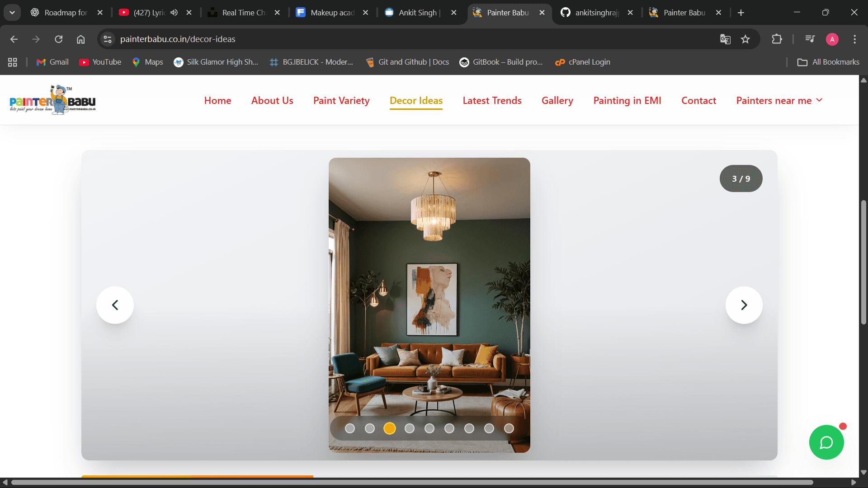Viewport: 868px width, 488px height.
Task: Select the first carousel dot
Action: click(x=349, y=428)
